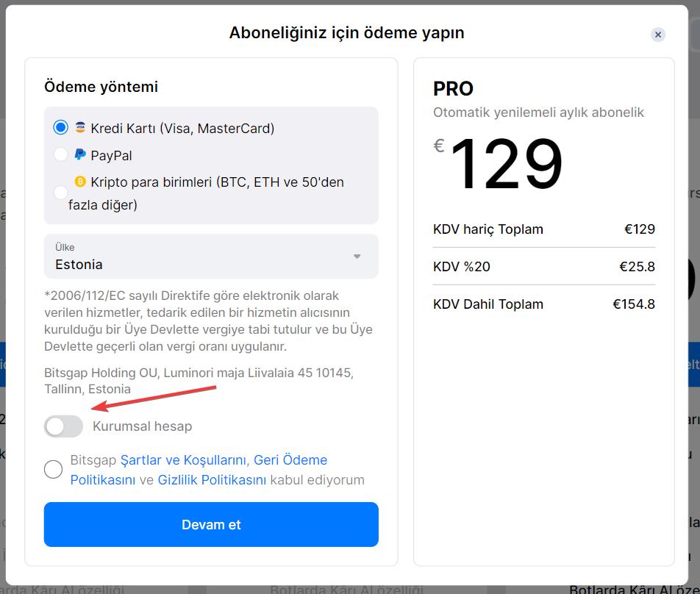Click the Kurumsal hesap label text

tap(142, 426)
